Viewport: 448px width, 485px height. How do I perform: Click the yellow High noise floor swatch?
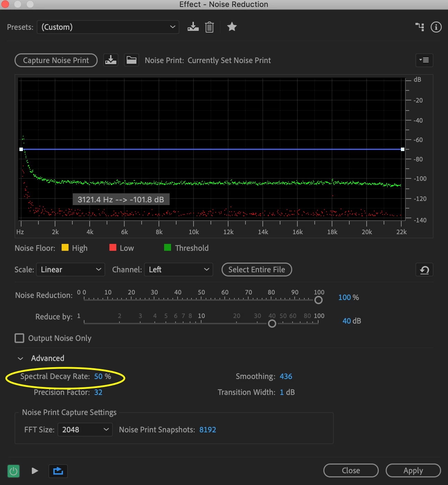[x=65, y=247]
